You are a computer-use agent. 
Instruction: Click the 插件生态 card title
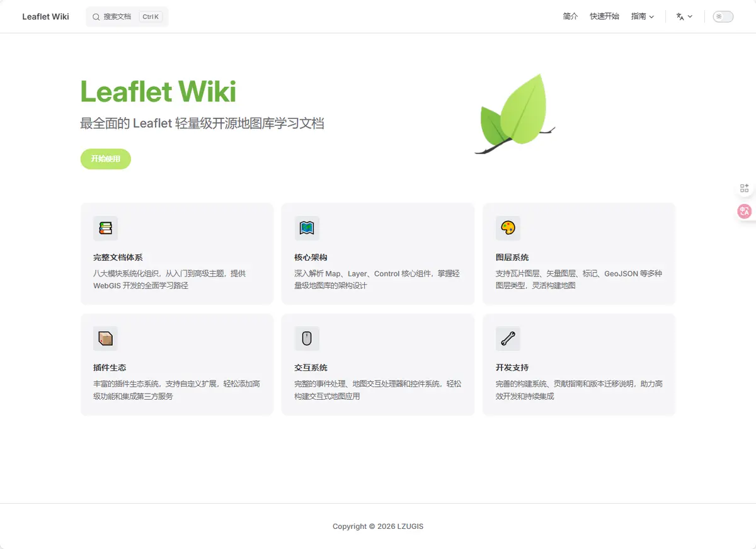[x=110, y=368]
